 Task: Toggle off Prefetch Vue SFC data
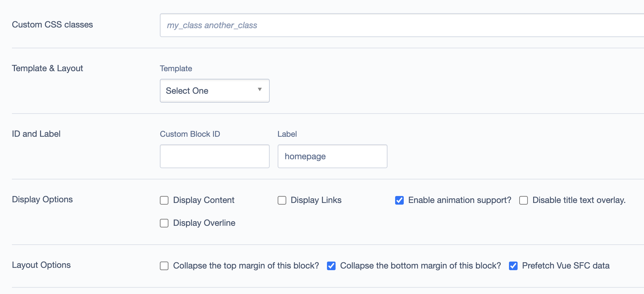513,266
